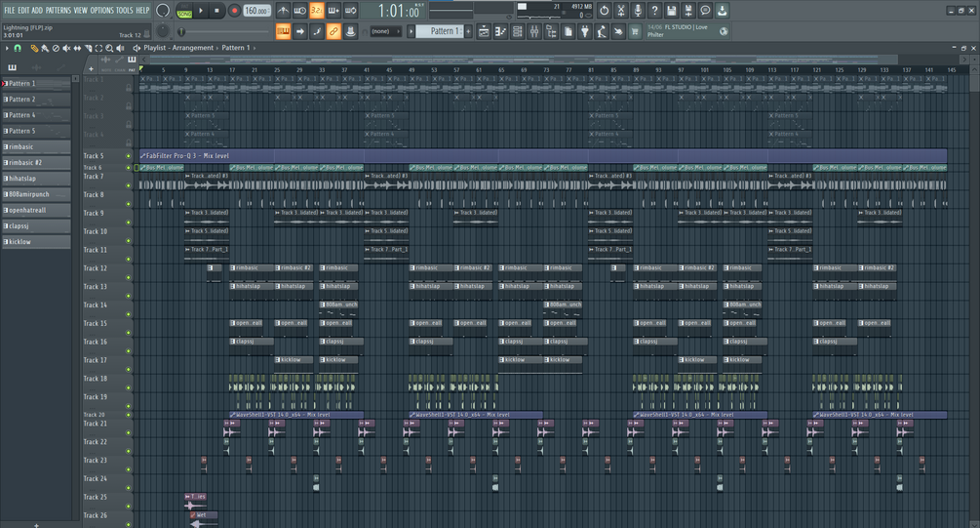Mute Track 12 via its green light

tap(129, 277)
